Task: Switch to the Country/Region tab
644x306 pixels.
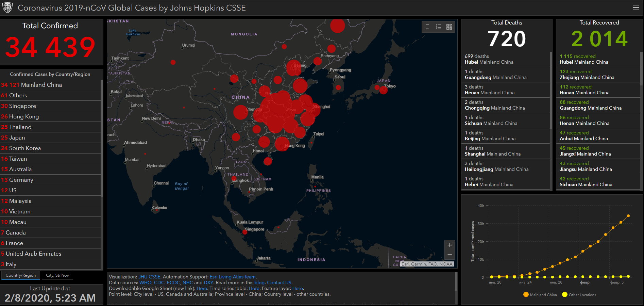Action: 21,275
